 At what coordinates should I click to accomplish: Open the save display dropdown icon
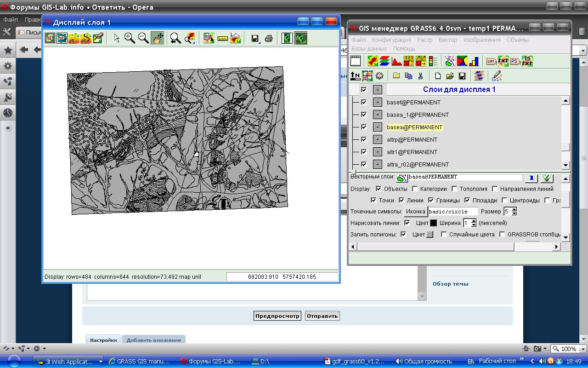(255, 38)
